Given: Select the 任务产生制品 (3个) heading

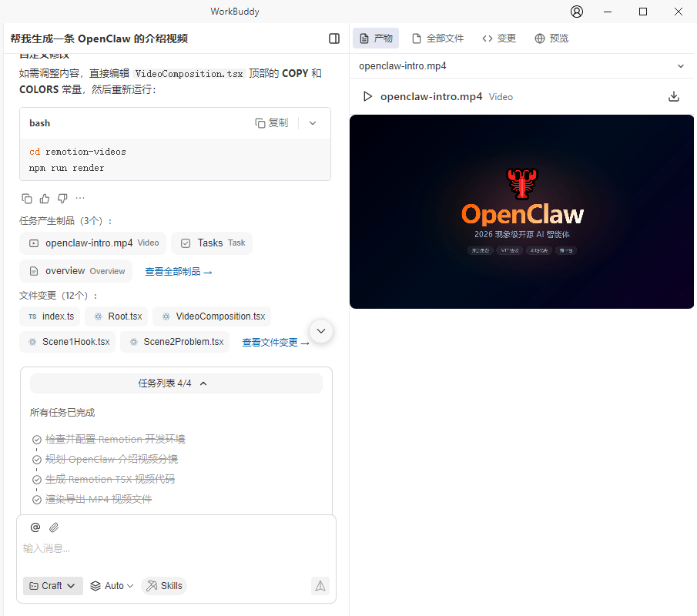Looking at the screenshot, I should (65, 221).
